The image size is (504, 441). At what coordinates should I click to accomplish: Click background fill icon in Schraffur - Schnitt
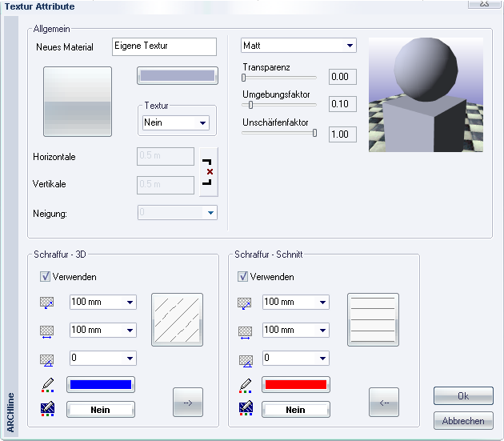pos(246,409)
